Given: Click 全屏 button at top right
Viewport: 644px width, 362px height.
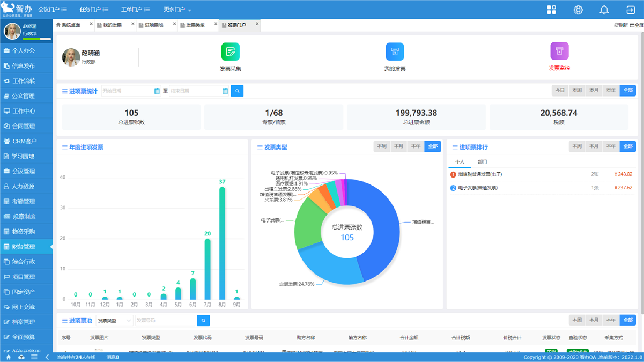Looking at the screenshot, I should [636, 25].
